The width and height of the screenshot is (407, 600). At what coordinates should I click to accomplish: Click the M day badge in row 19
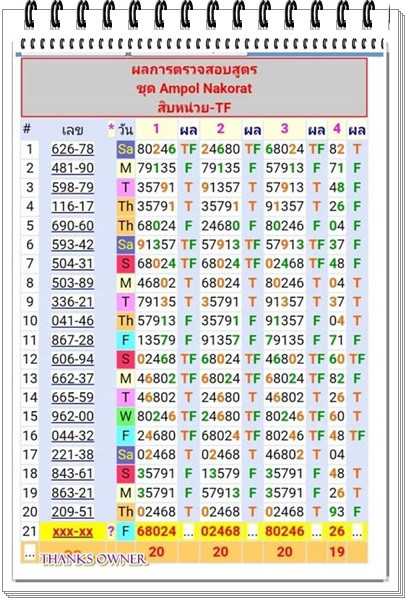pos(125,493)
